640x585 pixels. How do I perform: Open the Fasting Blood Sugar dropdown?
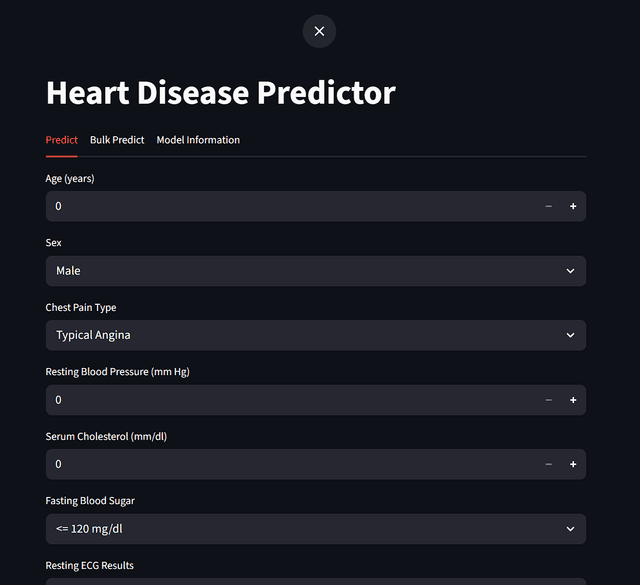(x=300, y=529)
